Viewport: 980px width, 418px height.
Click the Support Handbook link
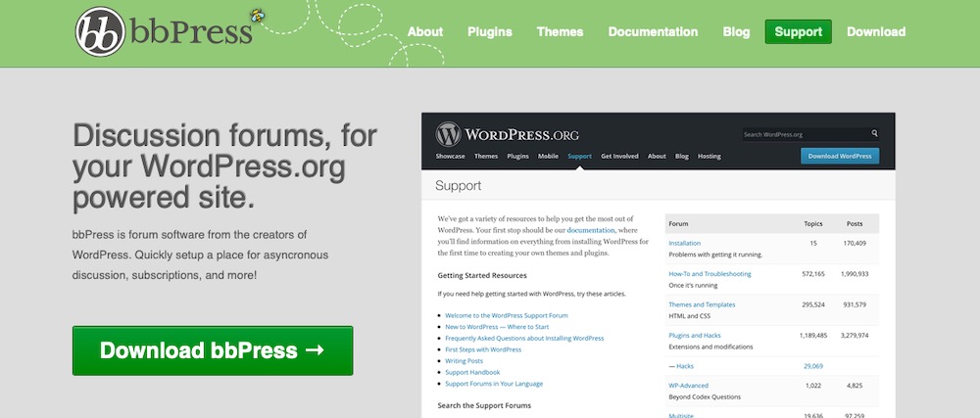click(x=472, y=372)
